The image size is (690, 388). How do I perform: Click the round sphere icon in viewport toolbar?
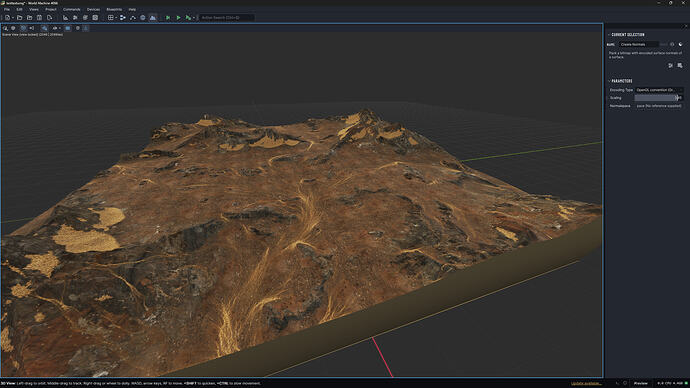coord(13,28)
